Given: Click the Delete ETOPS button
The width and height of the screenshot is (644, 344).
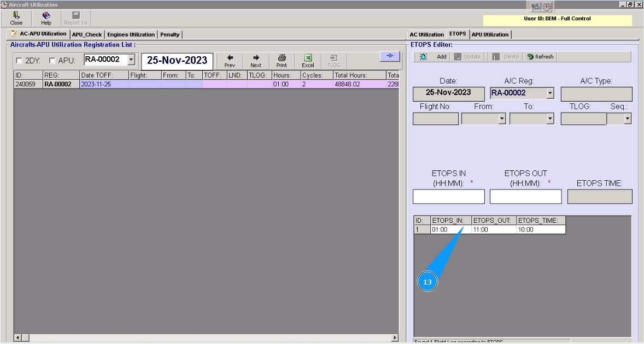Looking at the screenshot, I should (506, 57).
